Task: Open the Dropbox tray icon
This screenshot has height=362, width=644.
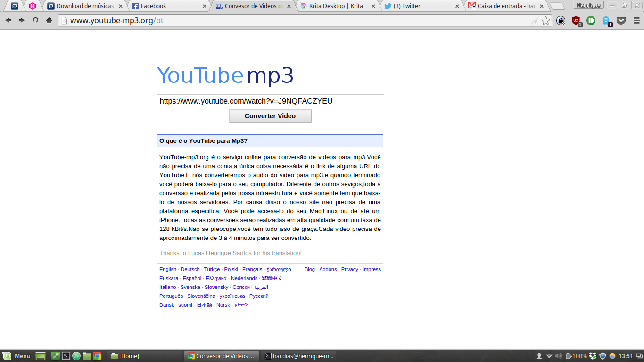Action: click(x=593, y=356)
